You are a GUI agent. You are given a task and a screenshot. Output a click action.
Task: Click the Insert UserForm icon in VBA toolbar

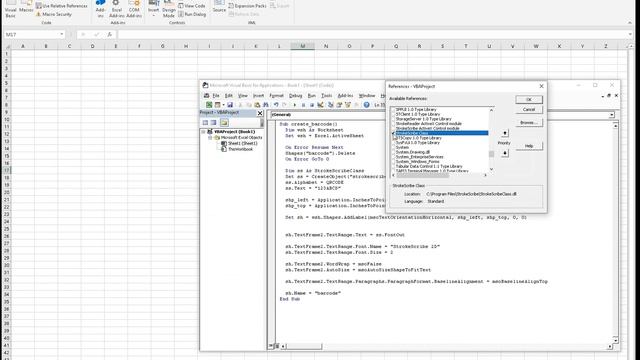pos(218,105)
